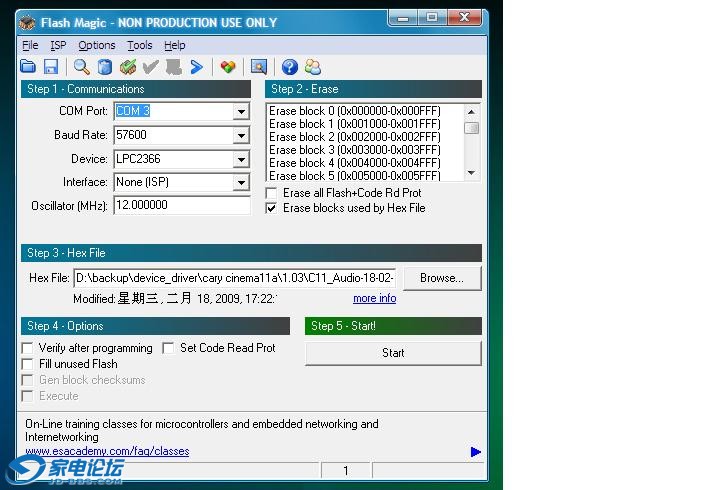The height and width of the screenshot is (490, 720).
Task: Open the more info link
Action: click(375, 299)
